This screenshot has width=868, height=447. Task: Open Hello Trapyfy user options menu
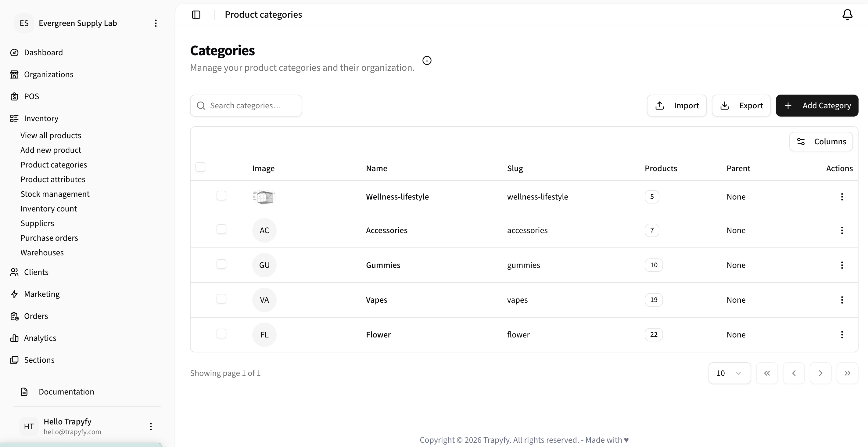(x=151, y=427)
